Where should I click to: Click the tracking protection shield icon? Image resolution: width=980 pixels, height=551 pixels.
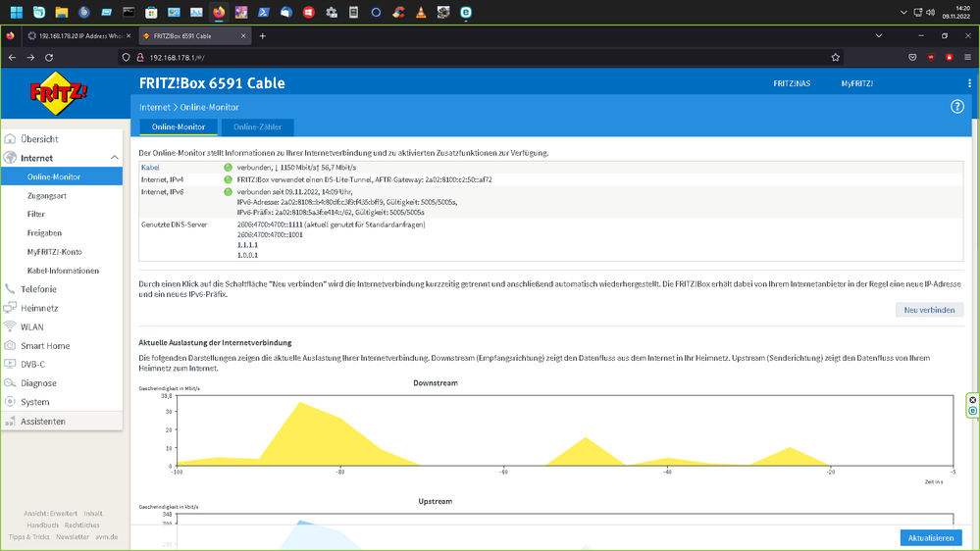coord(127,58)
